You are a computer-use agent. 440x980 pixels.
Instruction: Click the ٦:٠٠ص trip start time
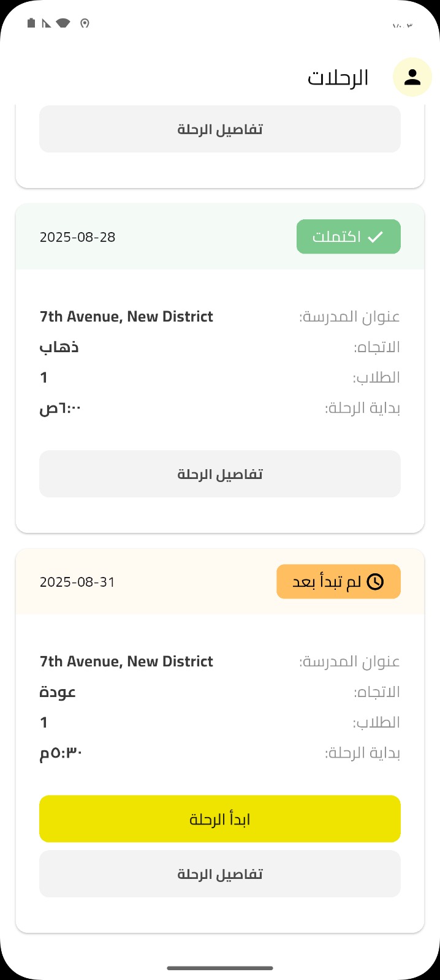[61, 408]
